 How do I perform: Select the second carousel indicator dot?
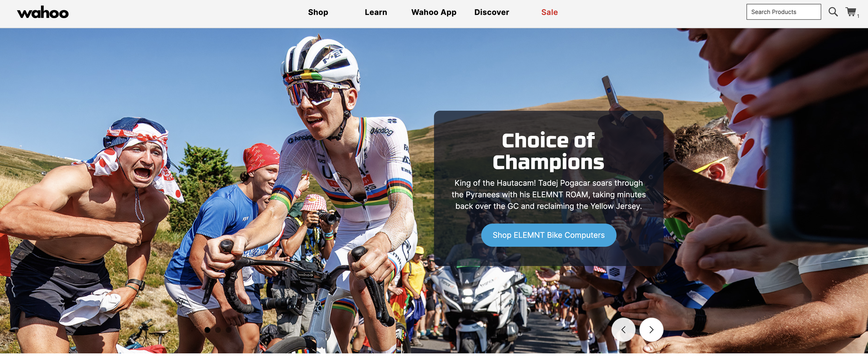218,330
